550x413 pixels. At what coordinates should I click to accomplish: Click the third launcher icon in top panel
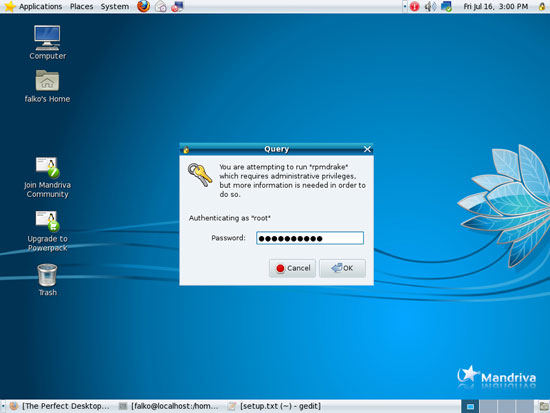point(177,6)
